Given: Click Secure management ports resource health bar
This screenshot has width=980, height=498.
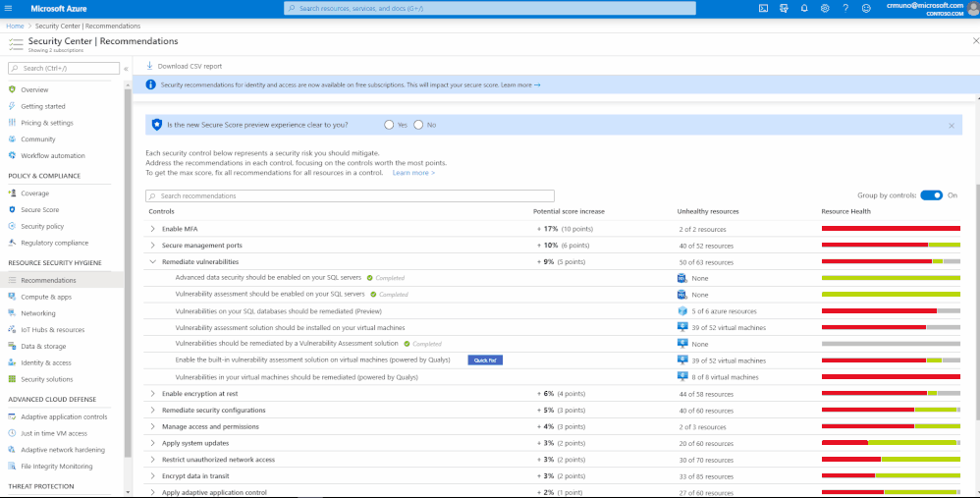Looking at the screenshot, I should click(x=891, y=245).
